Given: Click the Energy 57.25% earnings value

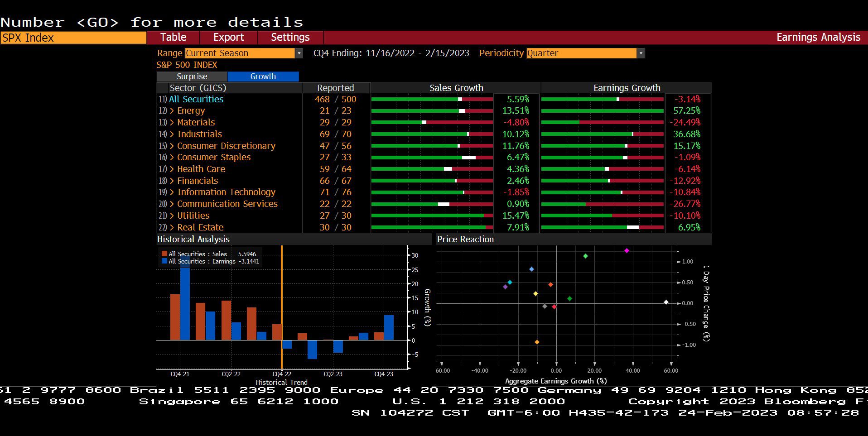Looking at the screenshot, I should point(687,111).
